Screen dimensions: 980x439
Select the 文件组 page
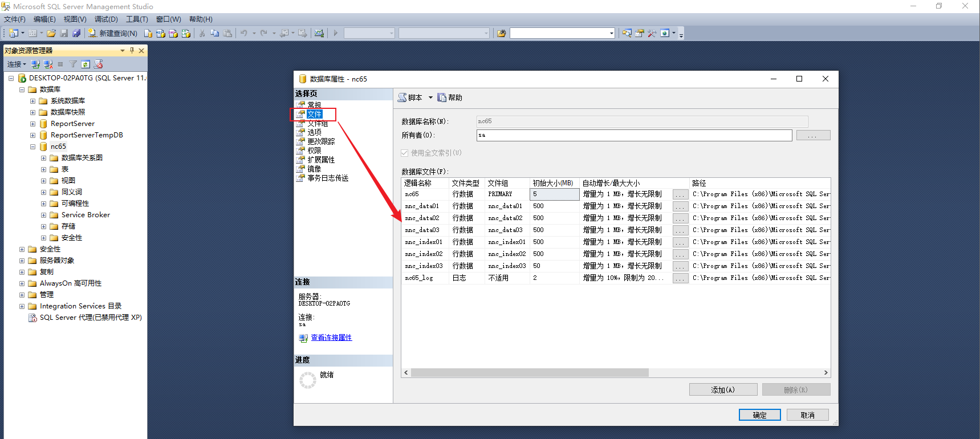317,123
